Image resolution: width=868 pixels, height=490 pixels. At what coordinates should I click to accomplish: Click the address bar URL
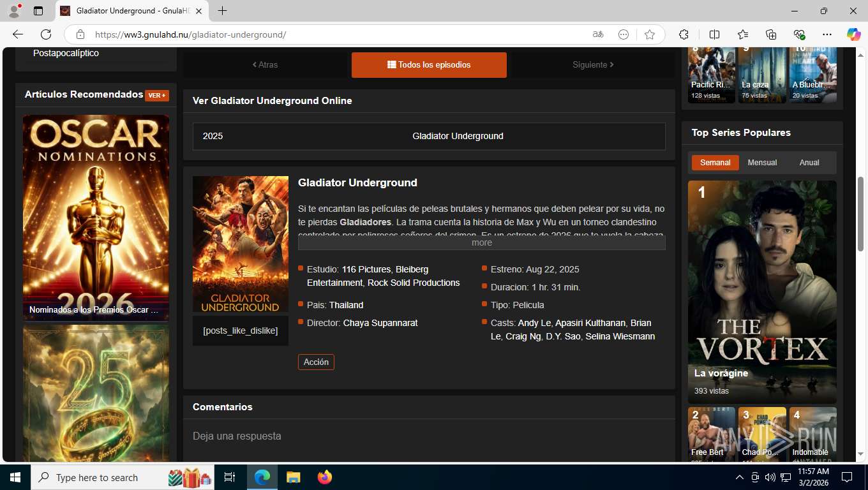click(190, 34)
